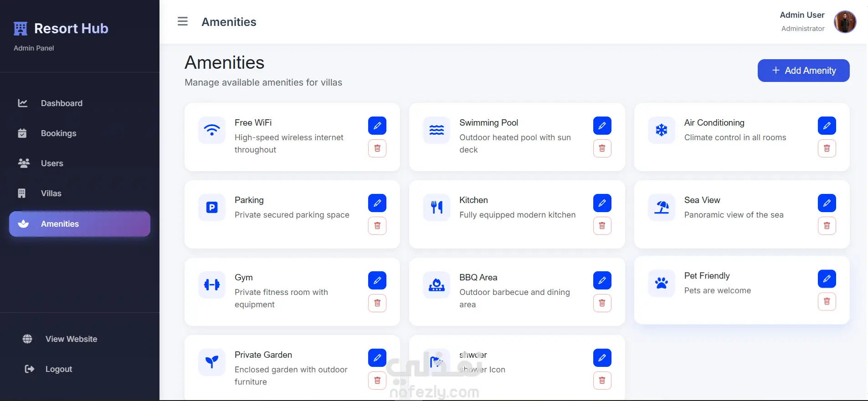The width and height of the screenshot is (868, 401).
Task: Remove the Parking amenity with trash icon
Action: point(377,226)
